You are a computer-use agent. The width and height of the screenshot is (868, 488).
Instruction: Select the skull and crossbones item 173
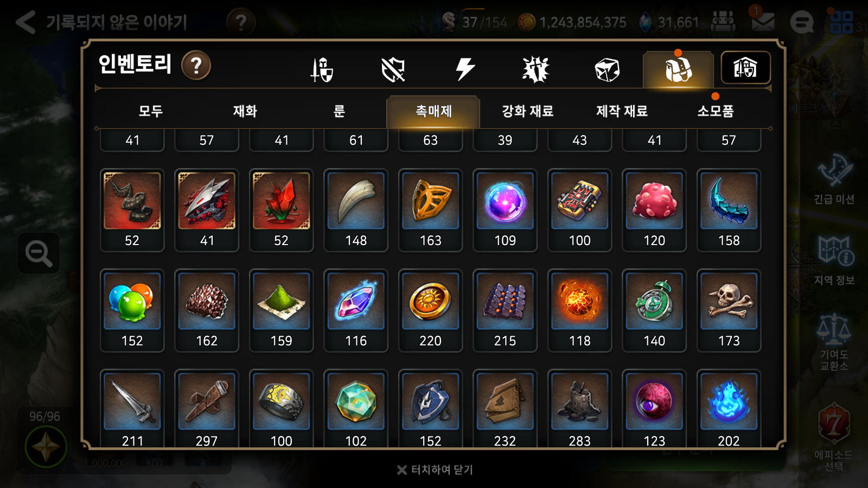pos(729,311)
